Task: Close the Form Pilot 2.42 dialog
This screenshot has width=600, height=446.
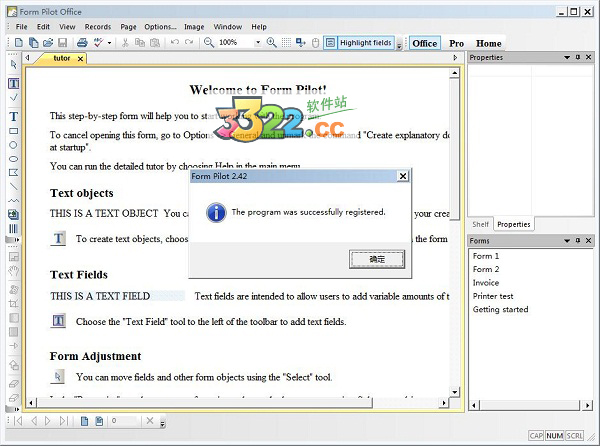Action: [x=403, y=176]
